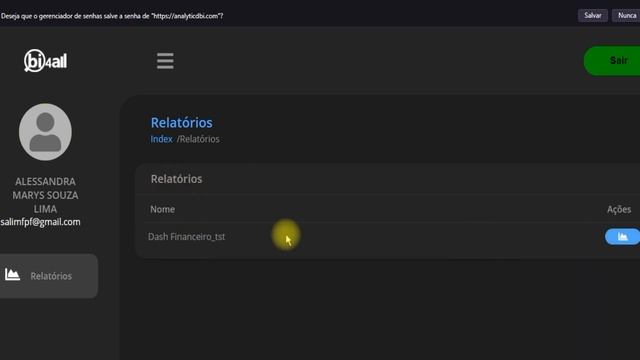Click the Dash Financeiro_tst row name
This screenshot has height=360, width=640.
187,237
